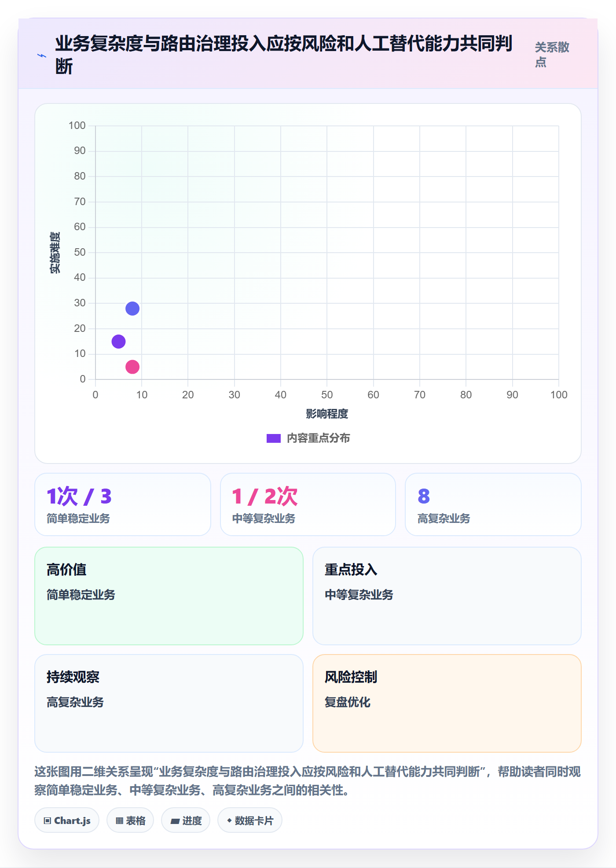
Task: Click the bar icon in 进度 chip
Action: coord(175,821)
